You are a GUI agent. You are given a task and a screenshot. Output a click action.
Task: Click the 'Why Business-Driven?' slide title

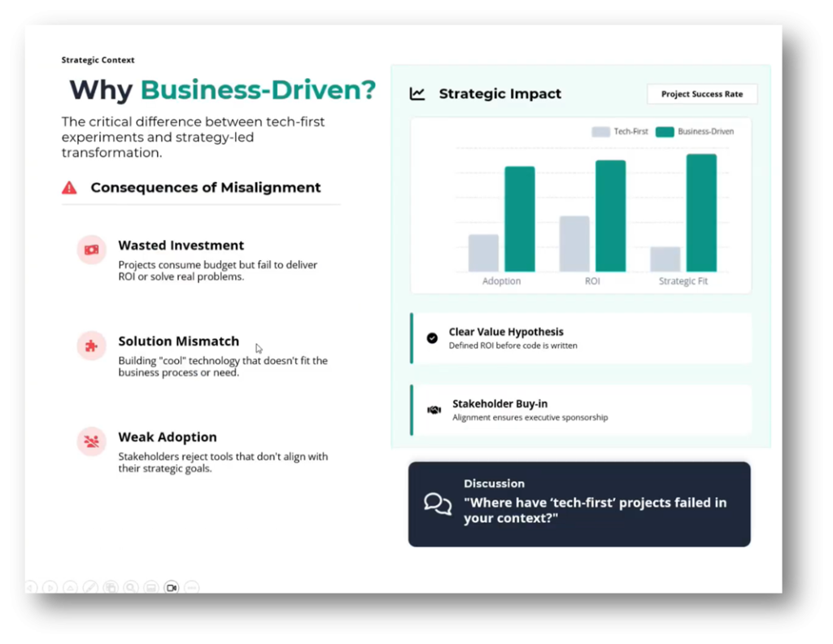(x=223, y=89)
